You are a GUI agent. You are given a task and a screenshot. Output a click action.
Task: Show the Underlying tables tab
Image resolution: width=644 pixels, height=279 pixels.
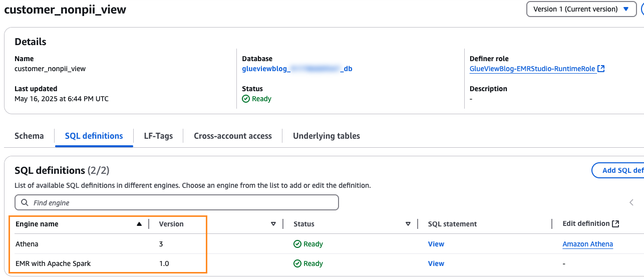[326, 136]
